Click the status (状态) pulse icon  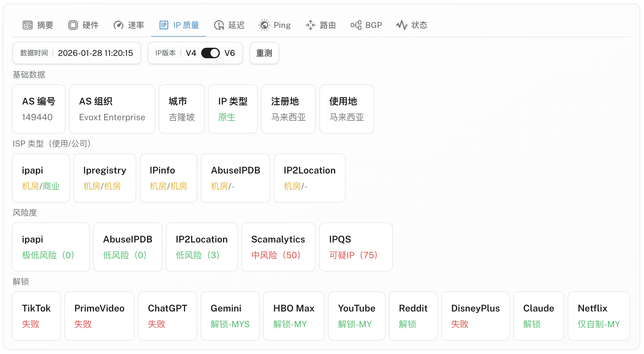402,25
